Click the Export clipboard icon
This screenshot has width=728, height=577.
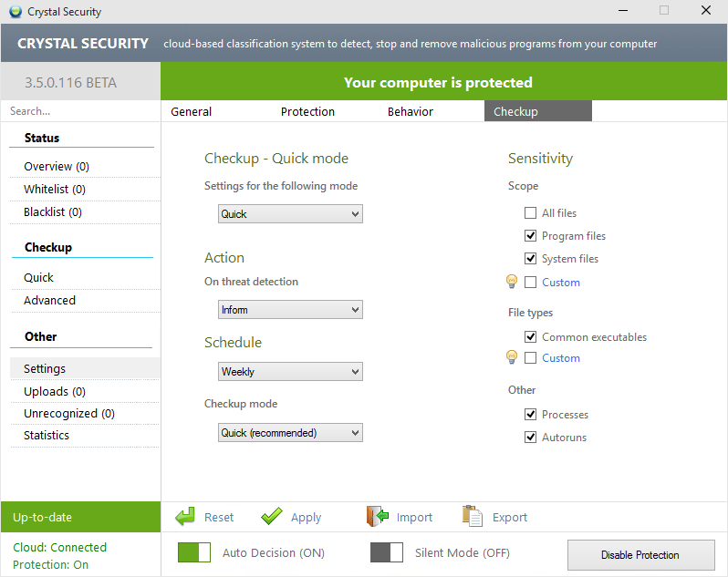point(472,517)
